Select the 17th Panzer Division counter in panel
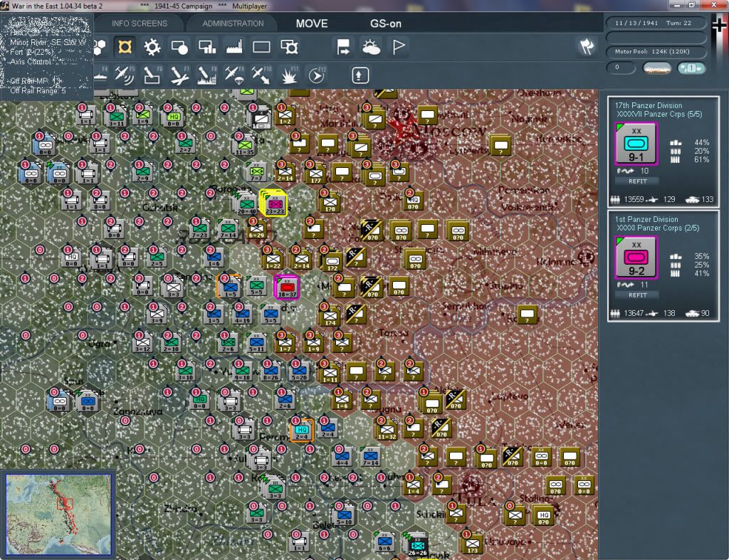This screenshot has height=560, width=729. [x=636, y=144]
